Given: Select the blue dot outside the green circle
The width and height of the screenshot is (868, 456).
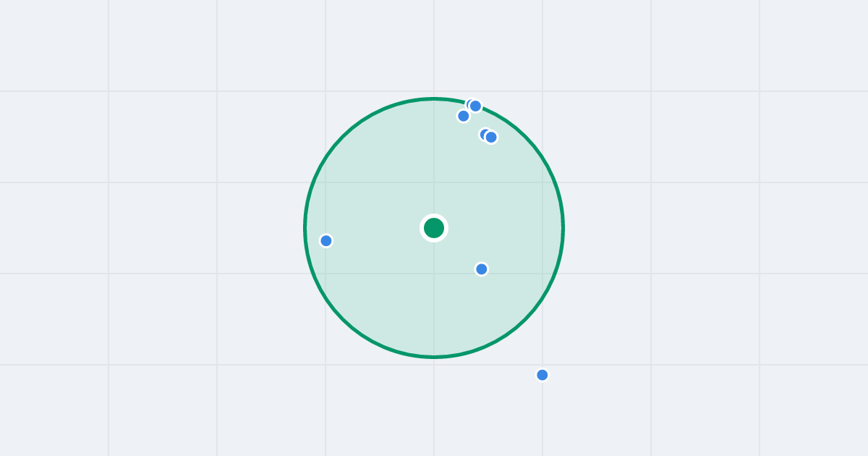Looking at the screenshot, I should click(x=542, y=375).
